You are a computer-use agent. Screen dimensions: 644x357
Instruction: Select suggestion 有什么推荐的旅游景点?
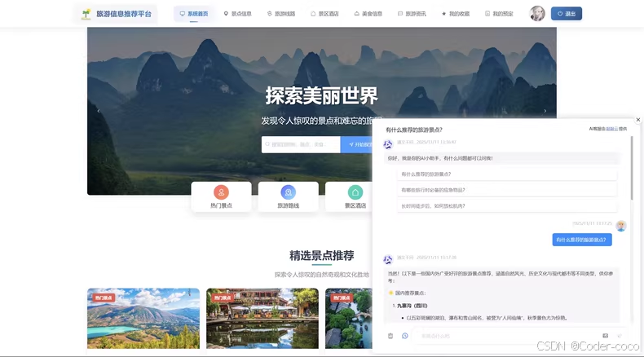(x=507, y=174)
